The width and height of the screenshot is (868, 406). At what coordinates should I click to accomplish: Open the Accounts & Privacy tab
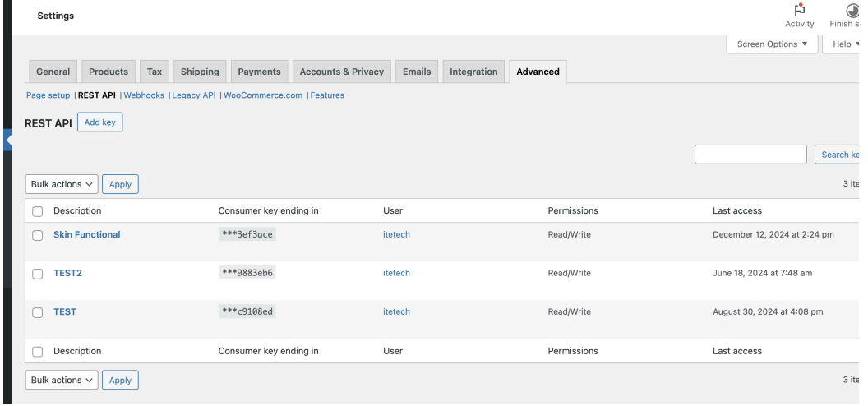click(341, 72)
